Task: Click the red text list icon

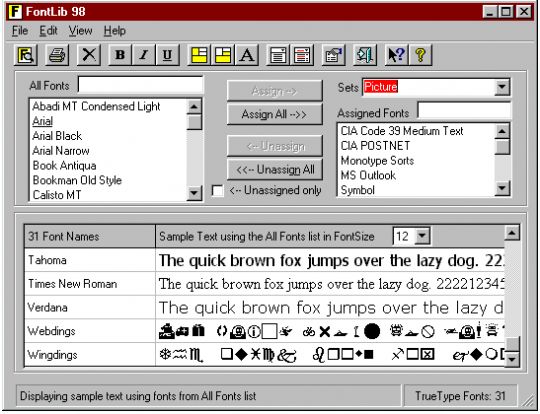Action: [x=302, y=55]
